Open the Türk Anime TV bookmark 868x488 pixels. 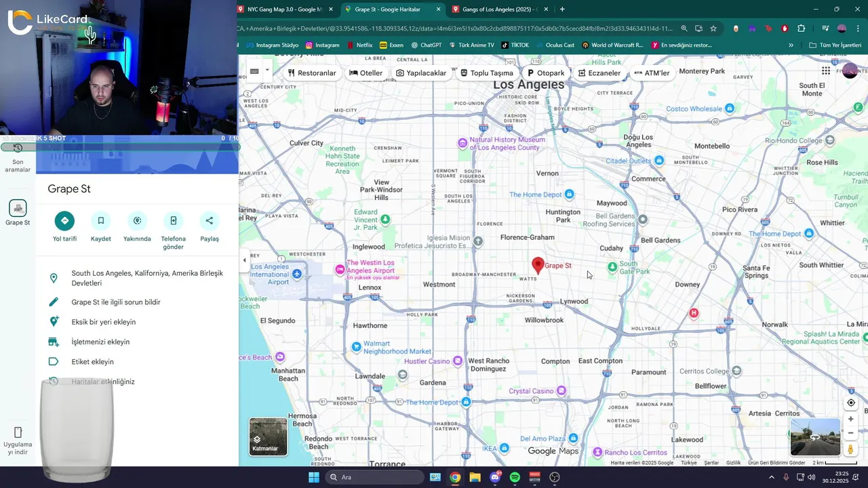pos(471,45)
